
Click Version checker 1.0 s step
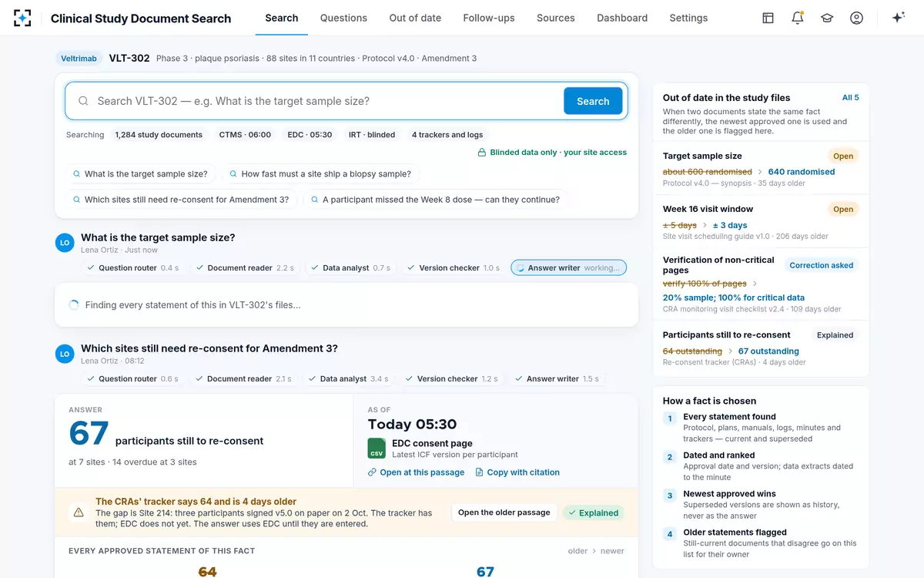pos(453,268)
